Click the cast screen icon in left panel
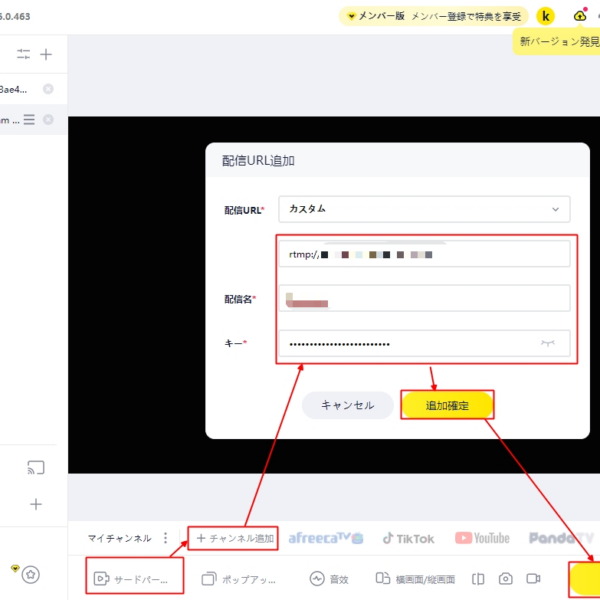Viewport: 600px width, 600px height. [35, 467]
